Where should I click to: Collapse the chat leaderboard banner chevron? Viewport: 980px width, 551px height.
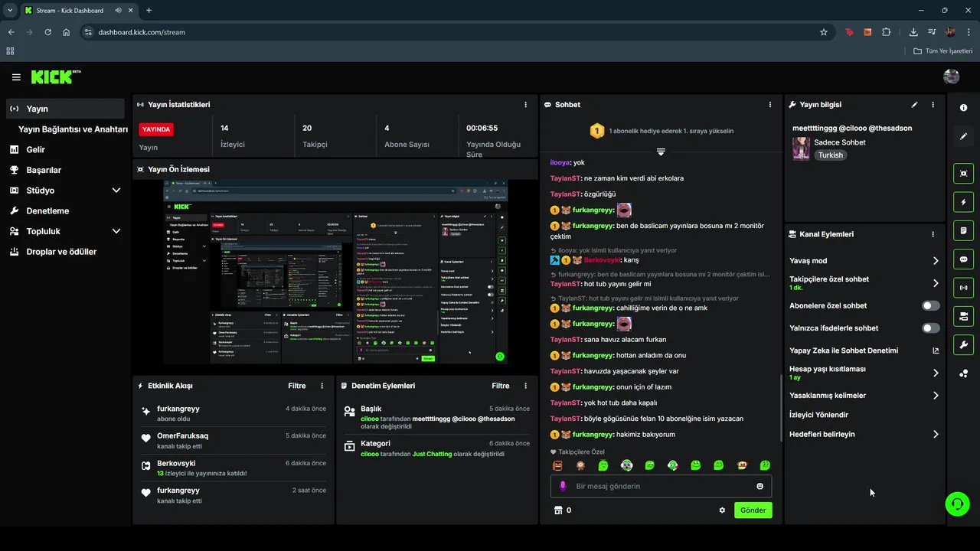click(x=661, y=152)
